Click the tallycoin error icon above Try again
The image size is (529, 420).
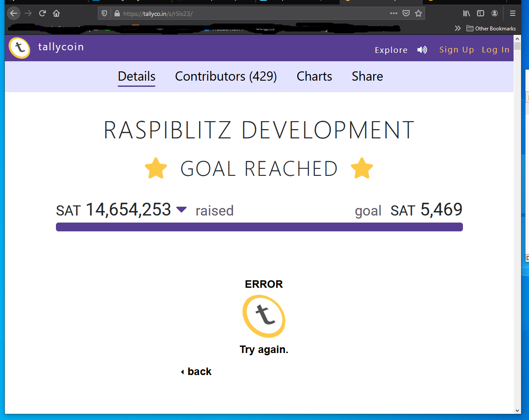[263, 316]
